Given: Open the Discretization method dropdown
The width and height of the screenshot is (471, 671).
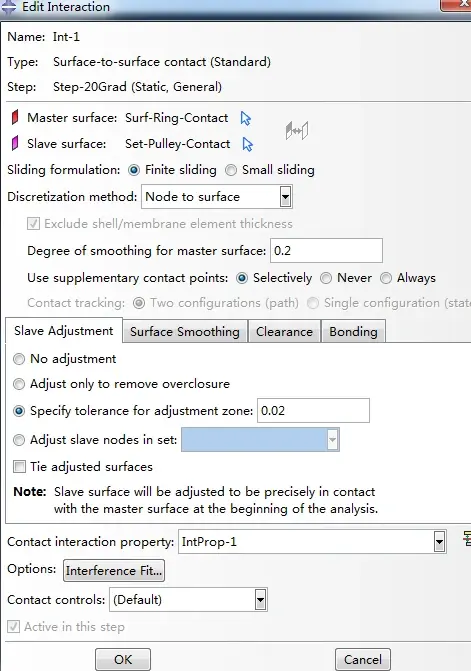Looking at the screenshot, I should click(x=285, y=197).
